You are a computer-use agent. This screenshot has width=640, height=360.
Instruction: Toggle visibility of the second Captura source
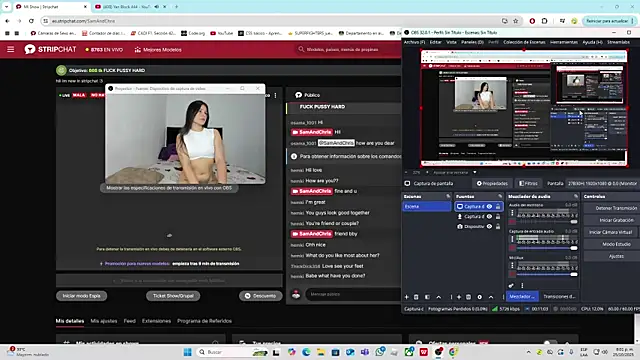tap(489, 216)
